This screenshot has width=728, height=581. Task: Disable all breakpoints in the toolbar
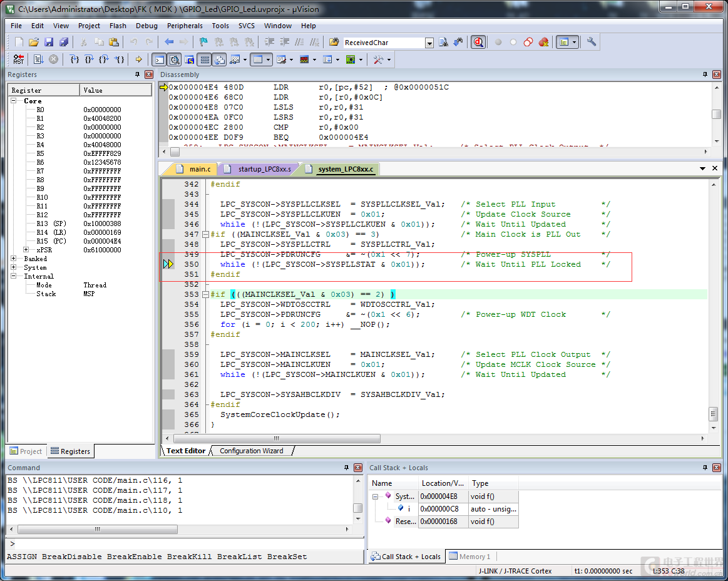tap(528, 43)
